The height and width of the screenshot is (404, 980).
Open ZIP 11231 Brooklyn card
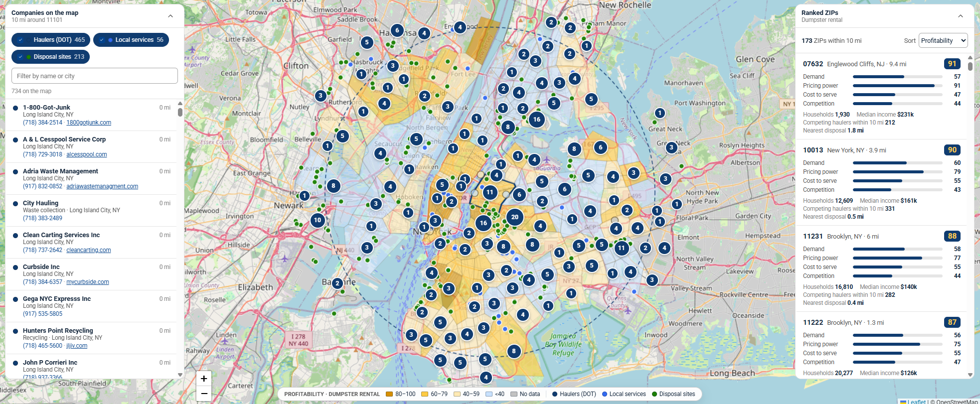(x=882, y=269)
